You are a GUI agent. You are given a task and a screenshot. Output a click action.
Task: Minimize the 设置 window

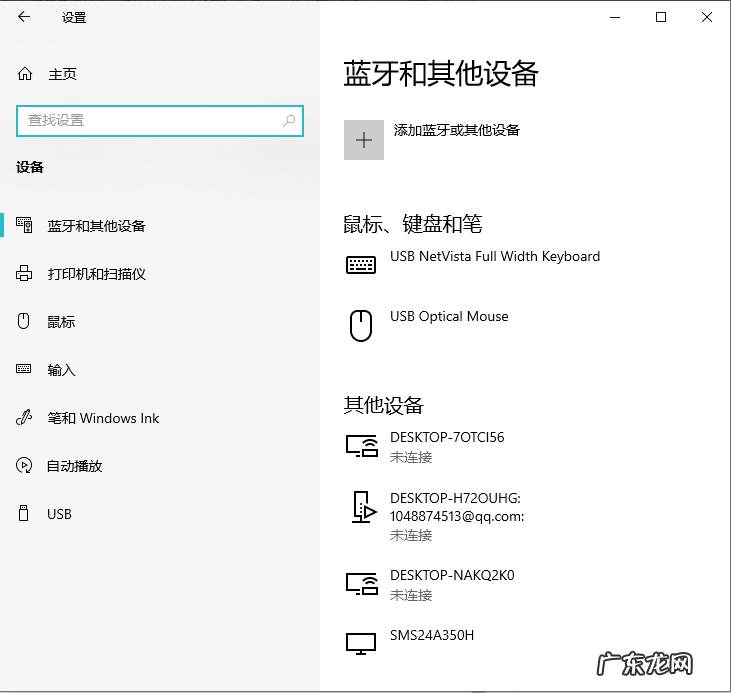pos(615,17)
